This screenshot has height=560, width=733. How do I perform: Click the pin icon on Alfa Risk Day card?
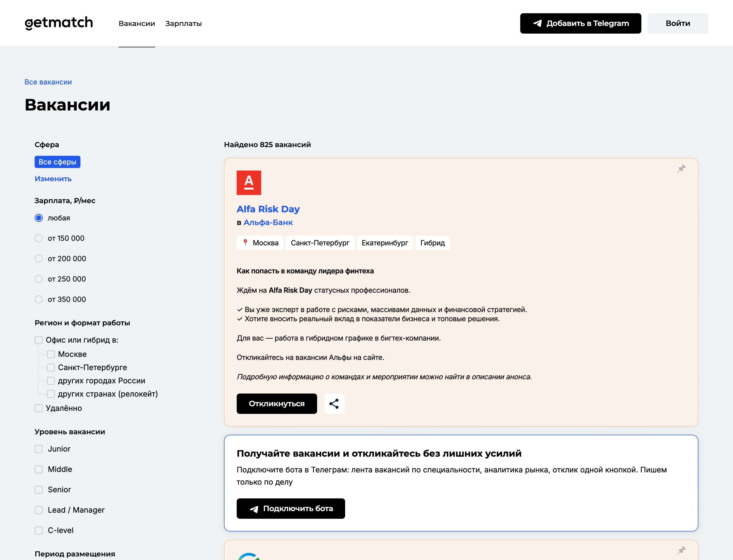click(681, 168)
